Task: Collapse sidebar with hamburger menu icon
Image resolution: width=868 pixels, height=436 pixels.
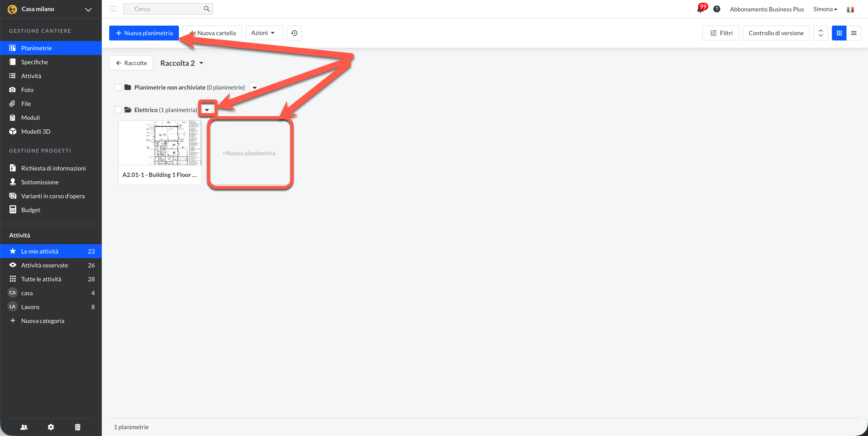Action: pyautogui.click(x=113, y=9)
